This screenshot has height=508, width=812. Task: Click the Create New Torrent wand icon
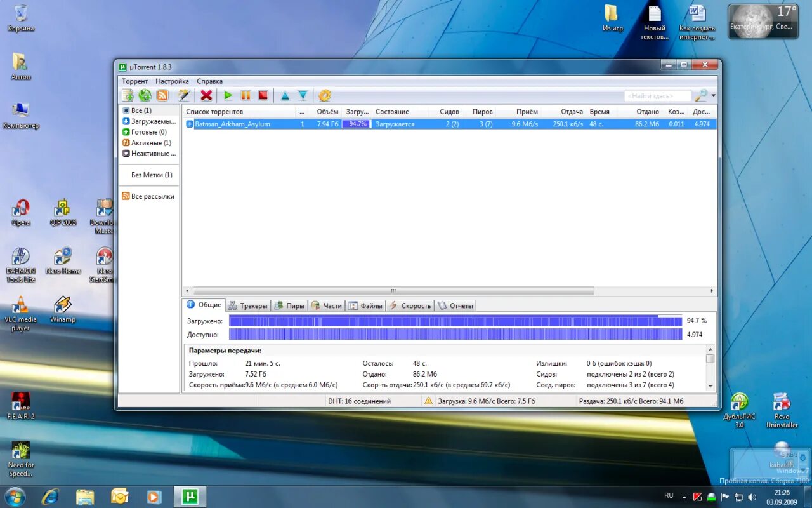coord(184,95)
